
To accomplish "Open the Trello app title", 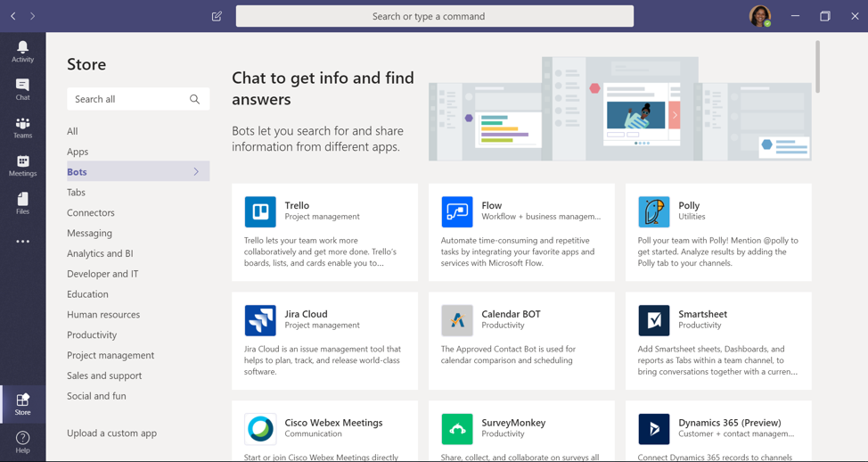I will [x=297, y=205].
